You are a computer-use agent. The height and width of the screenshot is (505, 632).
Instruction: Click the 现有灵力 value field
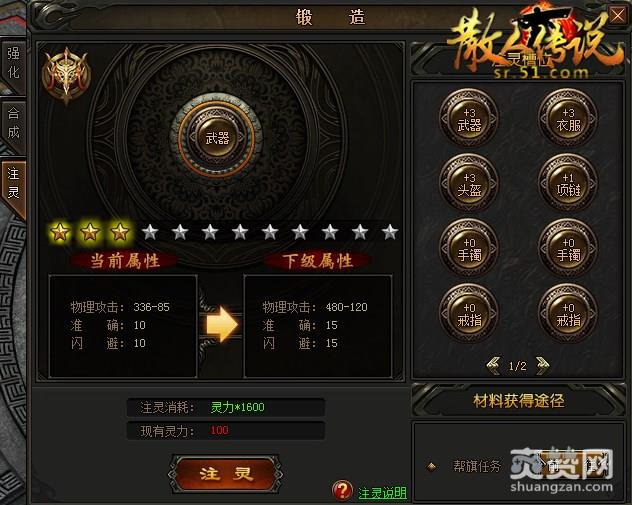[x=226, y=431]
